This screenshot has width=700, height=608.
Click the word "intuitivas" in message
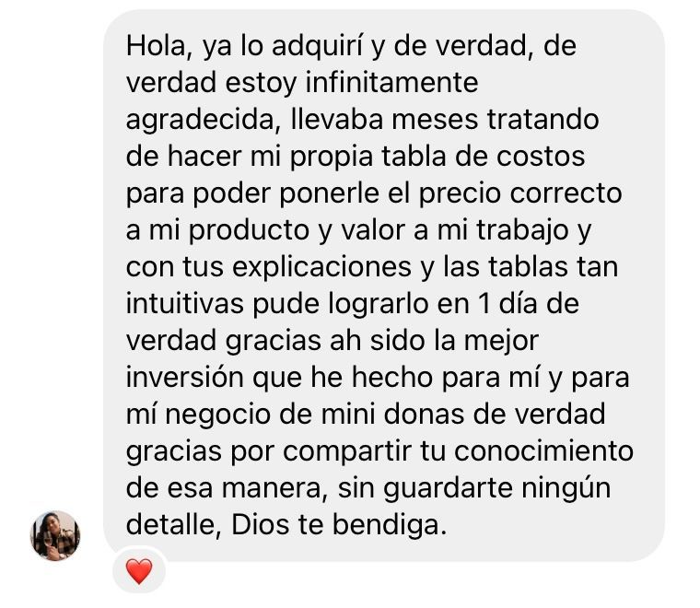185,304
